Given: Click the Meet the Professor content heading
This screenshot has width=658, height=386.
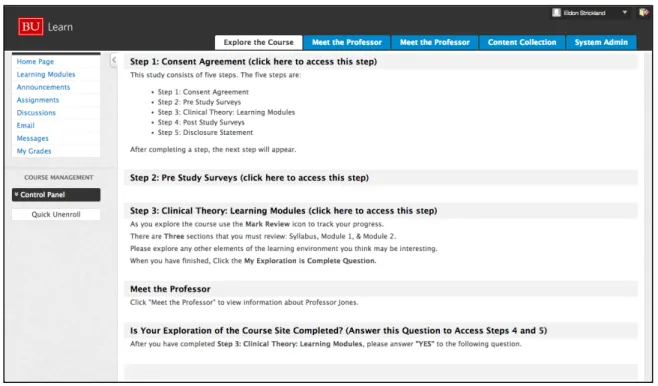Looking at the screenshot, I should point(170,289).
